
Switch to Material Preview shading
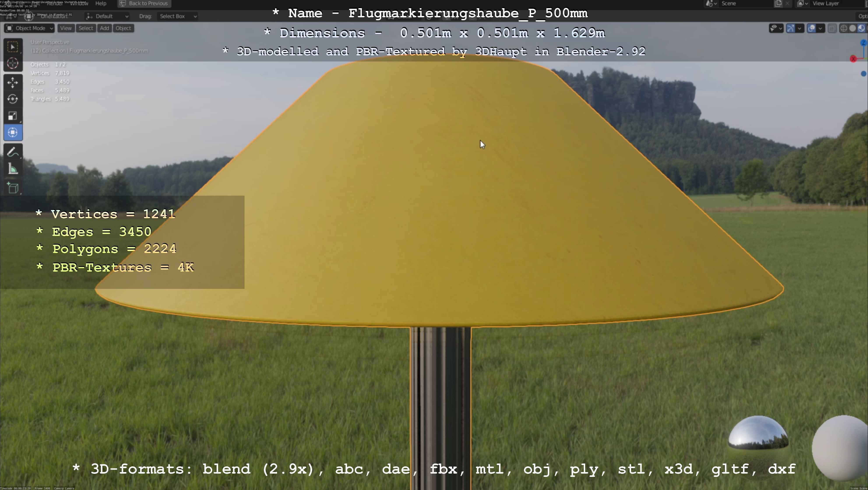click(x=861, y=28)
